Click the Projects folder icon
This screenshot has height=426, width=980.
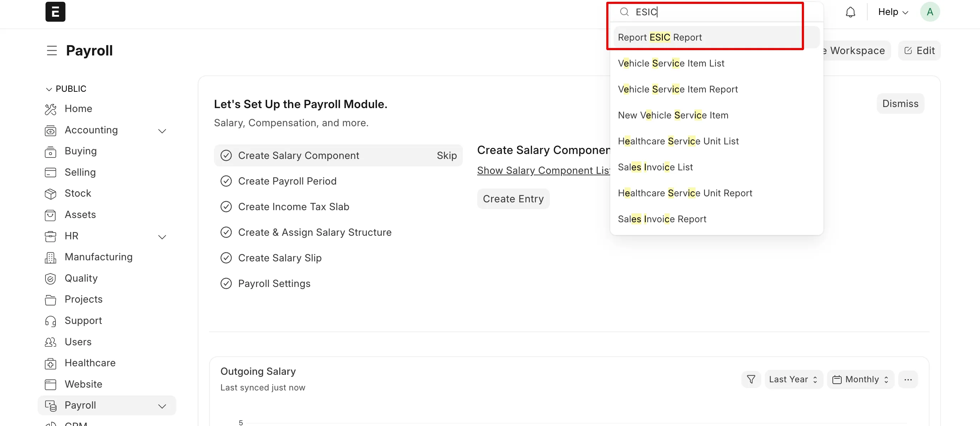(50, 300)
